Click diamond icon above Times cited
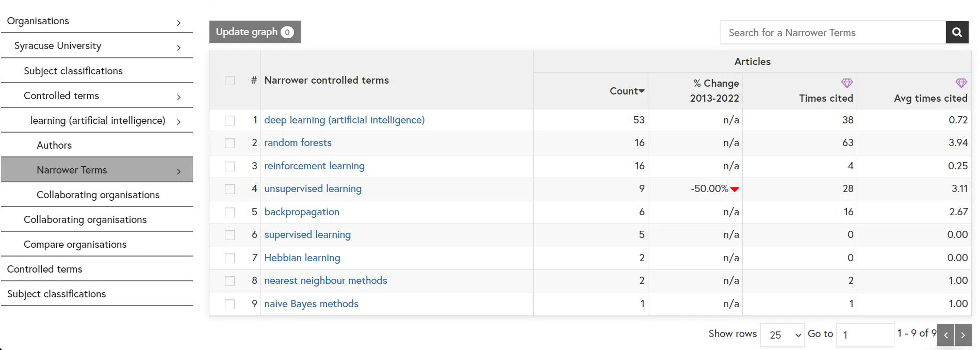 (x=847, y=83)
